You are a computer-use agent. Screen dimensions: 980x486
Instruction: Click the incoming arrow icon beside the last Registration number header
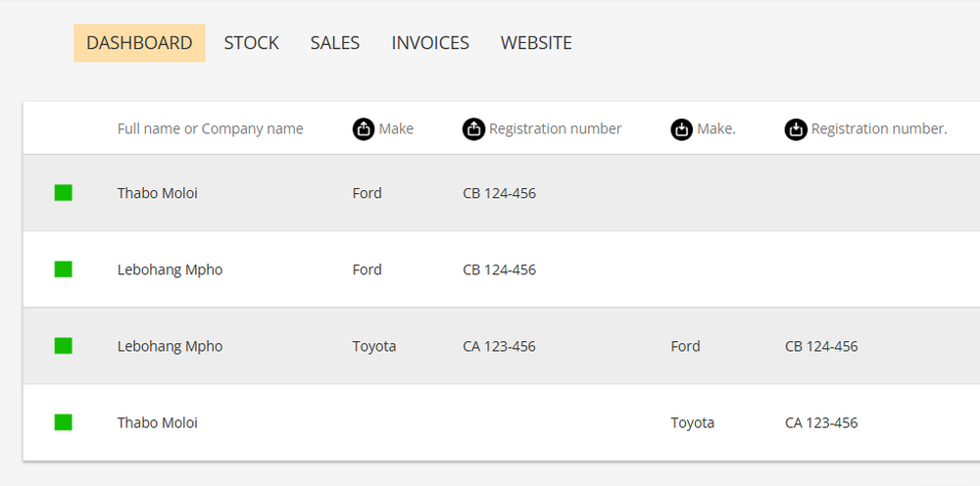796,129
